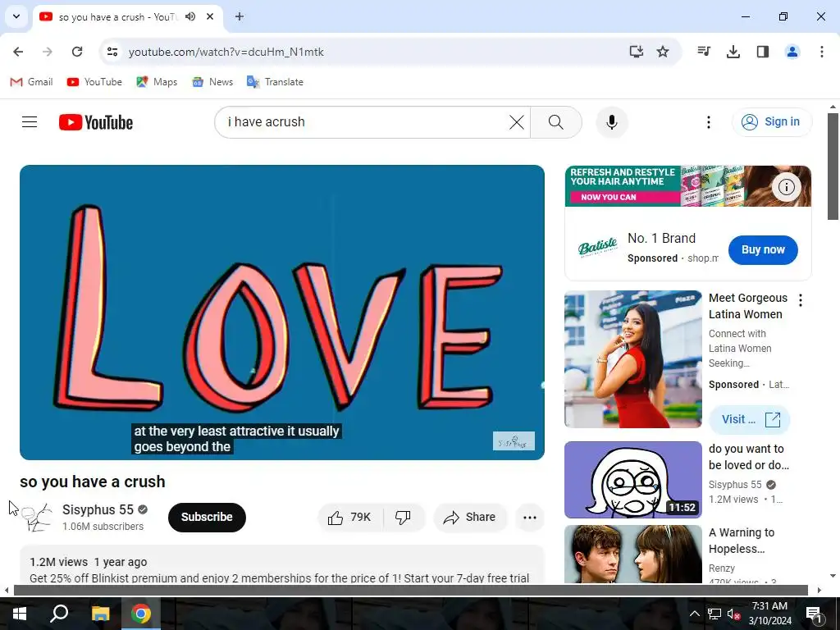The image size is (840, 630).
Task: Open YouTube hamburger guide menu
Action: [x=30, y=122]
